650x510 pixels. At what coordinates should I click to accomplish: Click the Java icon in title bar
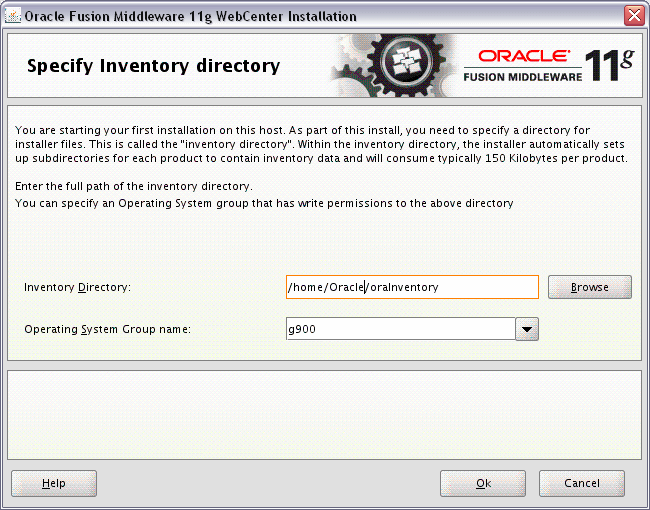point(12,16)
